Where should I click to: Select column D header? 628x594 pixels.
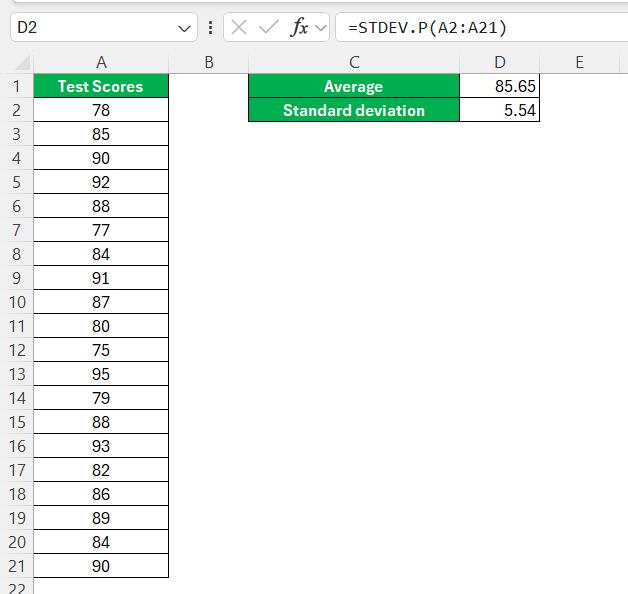(x=499, y=62)
